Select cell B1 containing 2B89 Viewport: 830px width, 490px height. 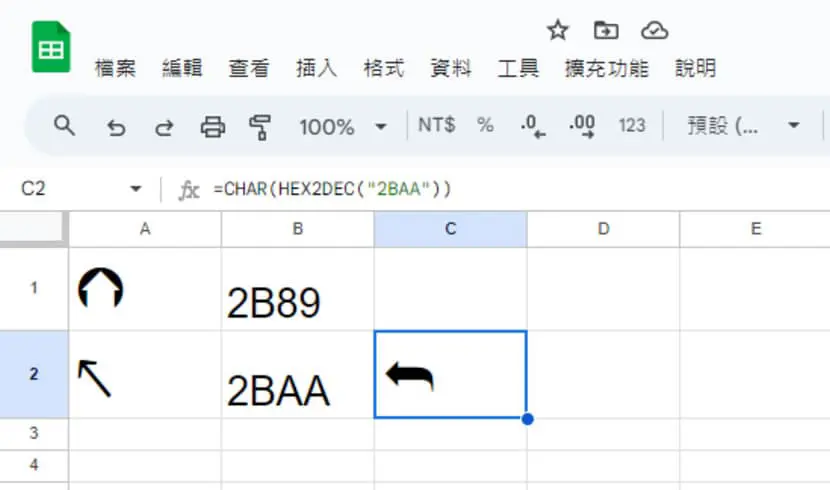coord(297,289)
